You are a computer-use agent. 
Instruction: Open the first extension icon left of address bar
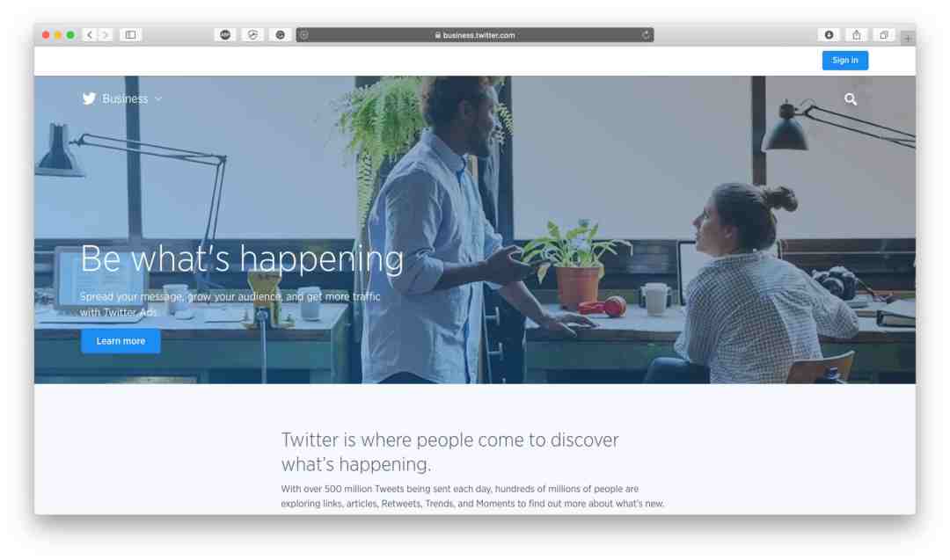pyautogui.click(x=225, y=35)
